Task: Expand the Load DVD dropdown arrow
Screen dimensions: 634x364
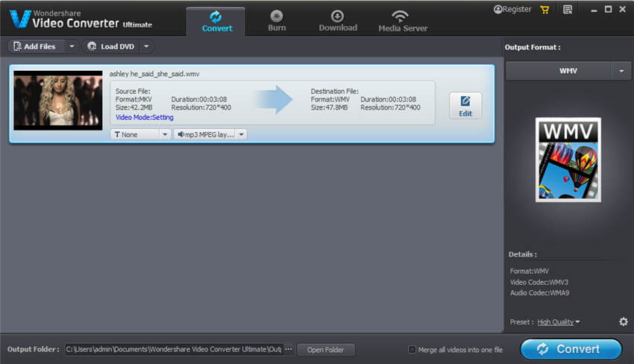Action: point(146,46)
